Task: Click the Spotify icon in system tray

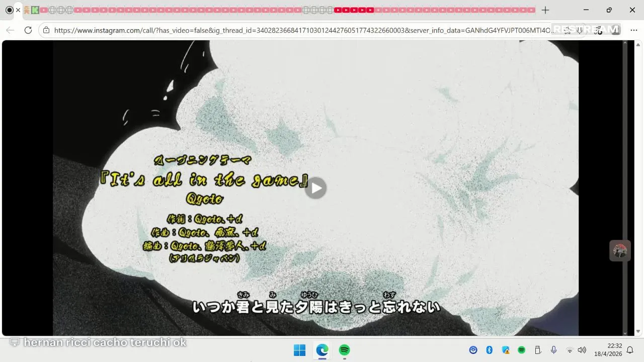Action: [x=522, y=350]
